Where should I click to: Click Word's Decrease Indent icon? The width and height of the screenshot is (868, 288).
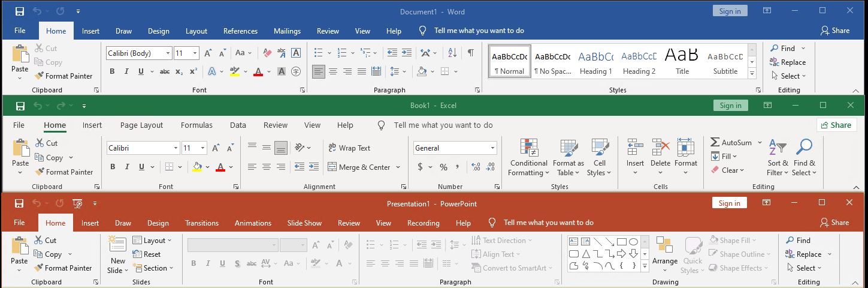pos(392,53)
